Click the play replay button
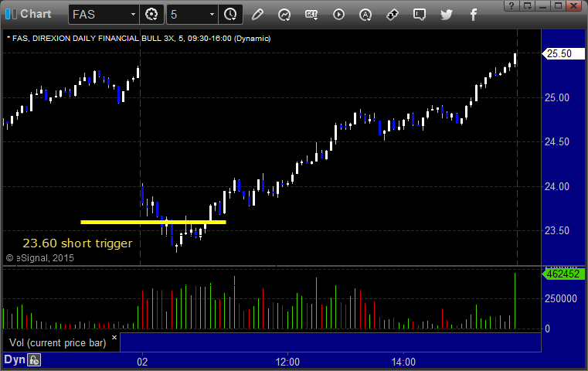588x371 pixels. tap(338, 15)
